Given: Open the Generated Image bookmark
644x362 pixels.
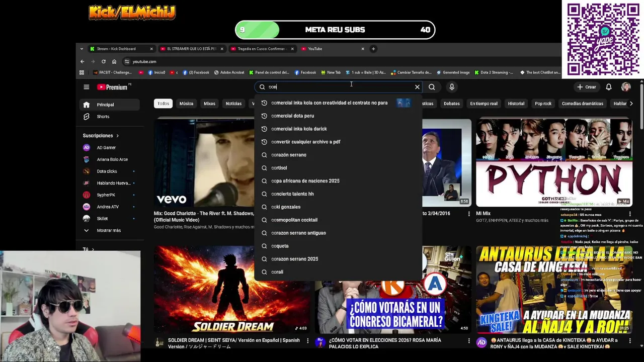Looking at the screenshot, I should [453, 72].
